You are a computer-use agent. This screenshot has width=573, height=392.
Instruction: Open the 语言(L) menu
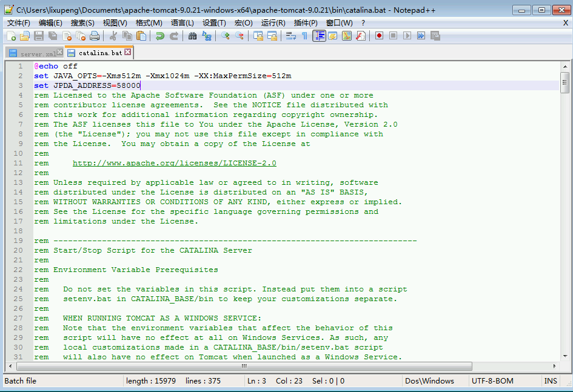pos(183,23)
